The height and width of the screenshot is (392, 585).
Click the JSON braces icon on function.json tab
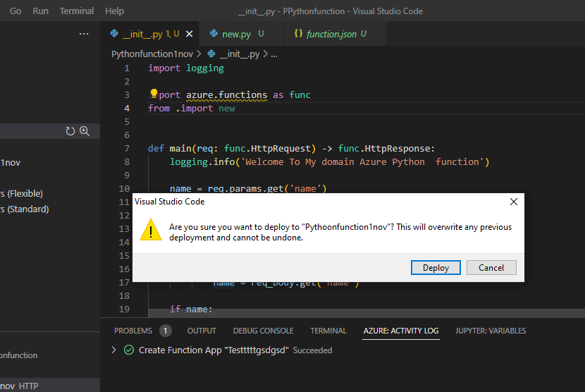(x=298, y=33)
